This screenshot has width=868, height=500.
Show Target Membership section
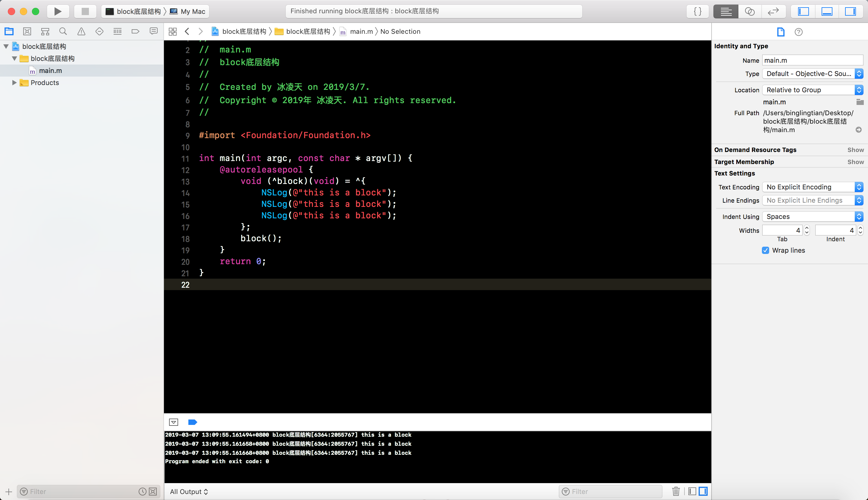click(x=855, y=162)
